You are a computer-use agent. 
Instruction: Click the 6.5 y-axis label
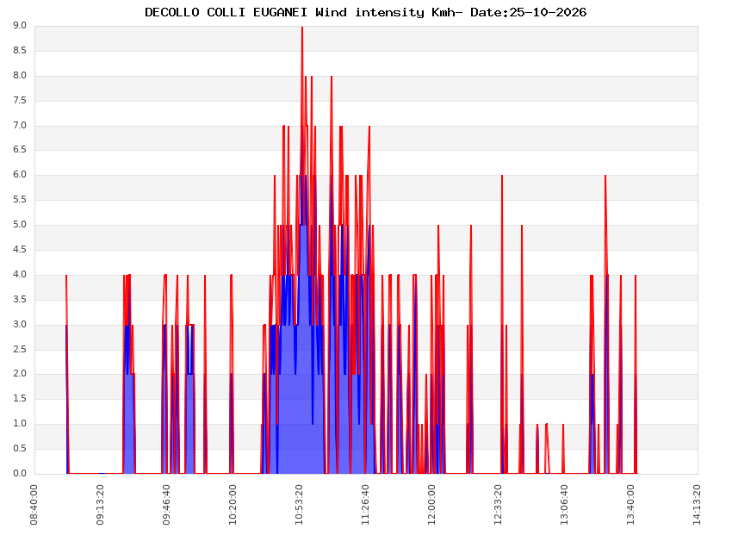(x=20, y=150)
